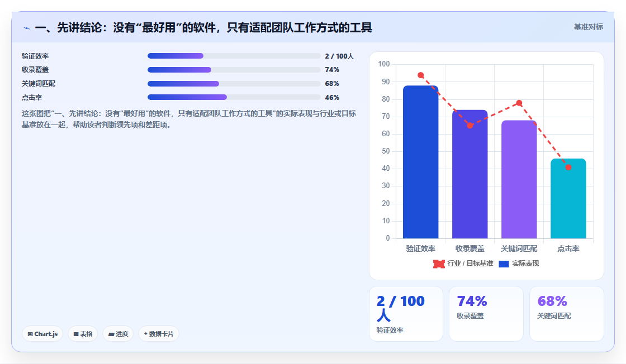The width and height of the screenshot is (626, 364).
Task: Click the 收录覆盖 x-axis label in chart
Action: tap(470, 248)
